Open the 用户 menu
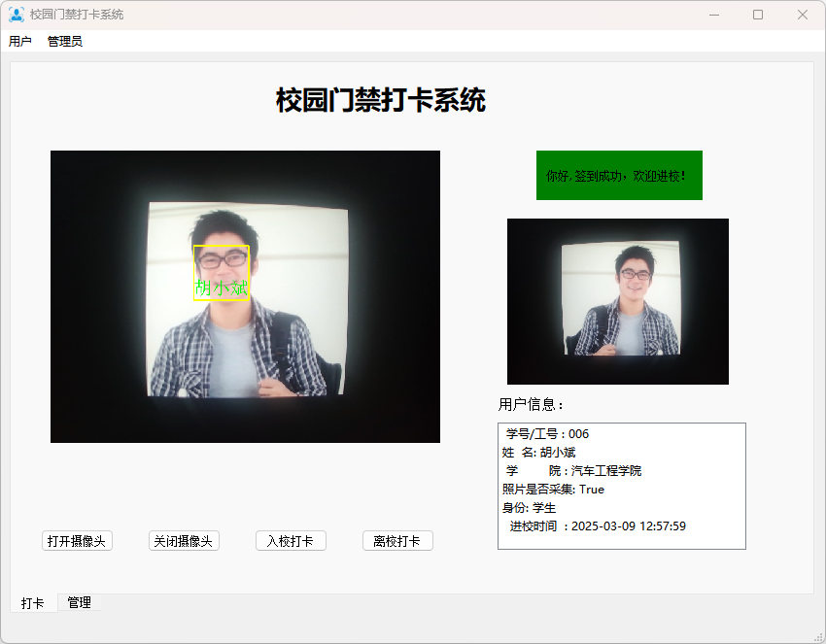This screenshot has height=644, width=826. point(20,42)
